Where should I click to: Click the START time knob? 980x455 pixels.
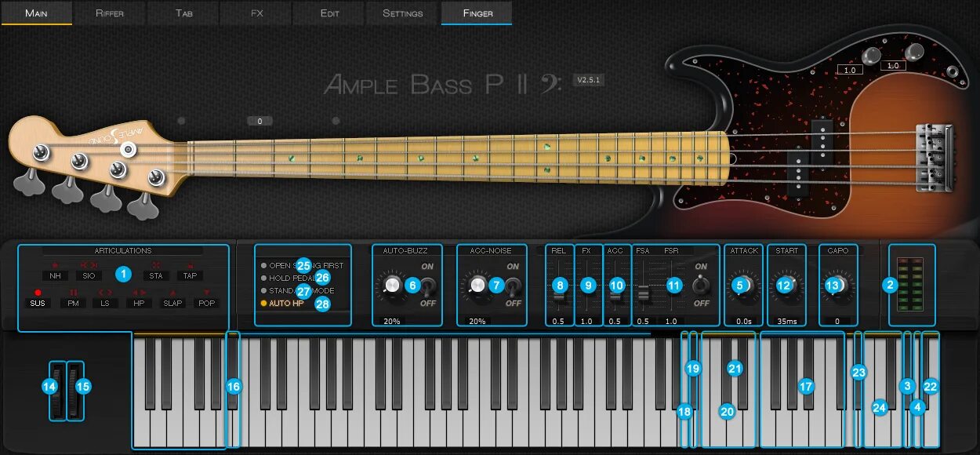tap(787, 287)
